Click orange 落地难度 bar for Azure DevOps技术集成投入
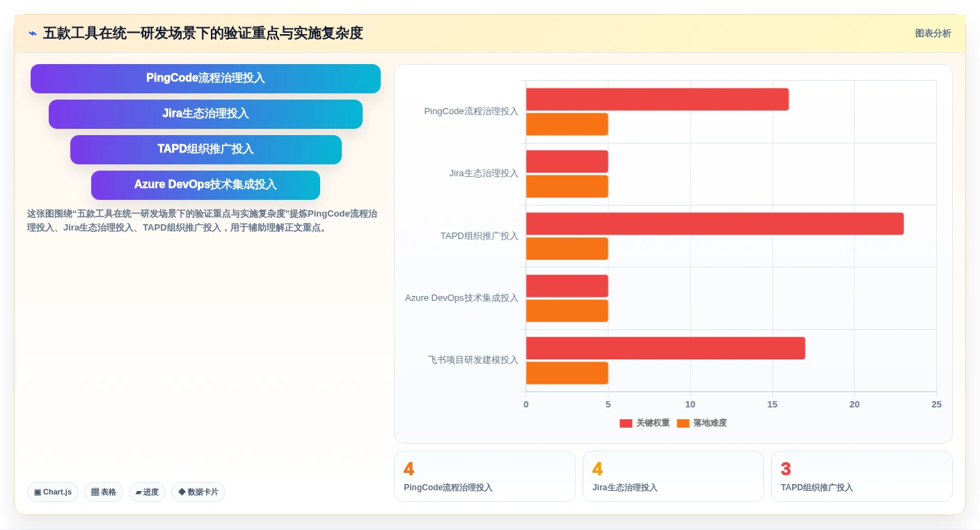Image resolution: width=980 pixels, height=530 pixels. [567, 311]
